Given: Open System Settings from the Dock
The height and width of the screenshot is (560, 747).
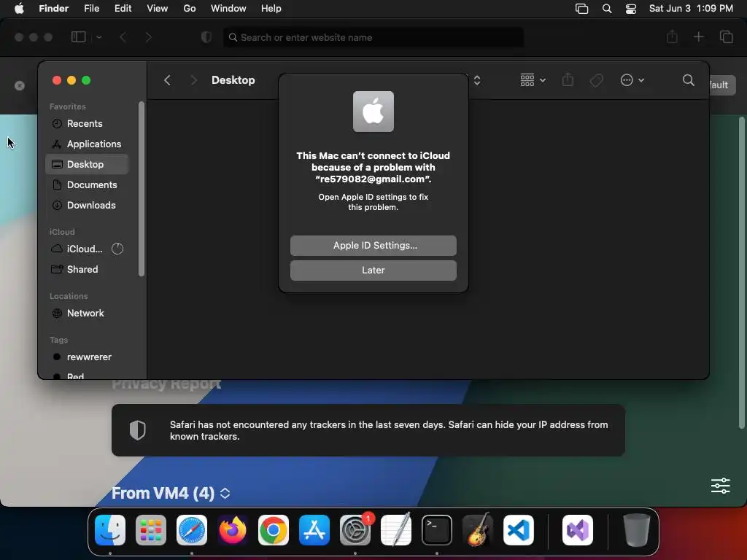Looking at the screenshot, I should point(355,530).
